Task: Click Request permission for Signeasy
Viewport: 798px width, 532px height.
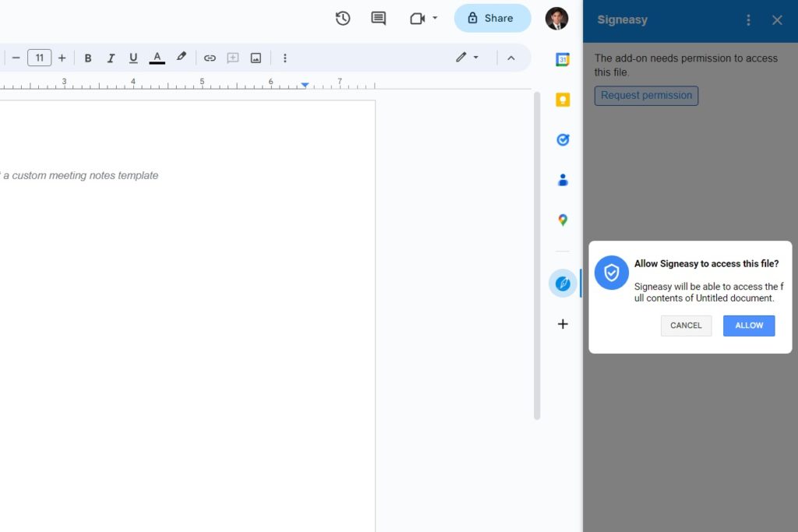Action: 646,95
